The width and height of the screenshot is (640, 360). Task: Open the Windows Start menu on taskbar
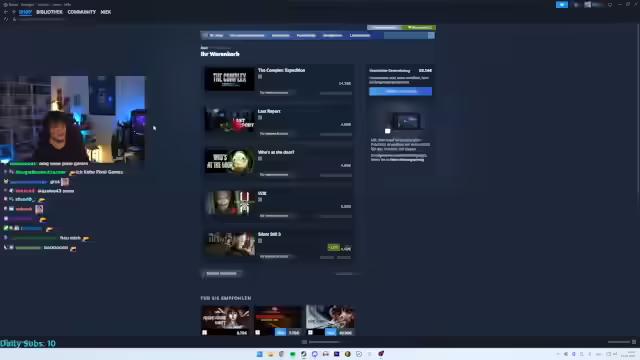260,354
